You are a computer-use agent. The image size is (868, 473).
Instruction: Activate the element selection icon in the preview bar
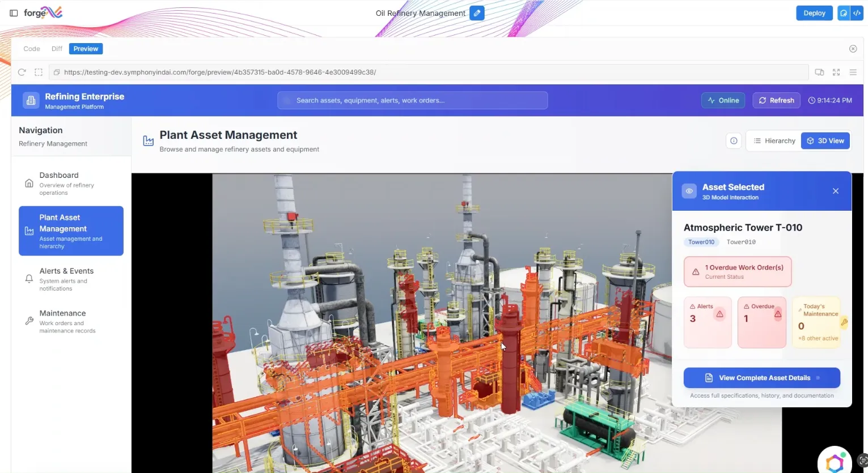[x=39, y=72]
